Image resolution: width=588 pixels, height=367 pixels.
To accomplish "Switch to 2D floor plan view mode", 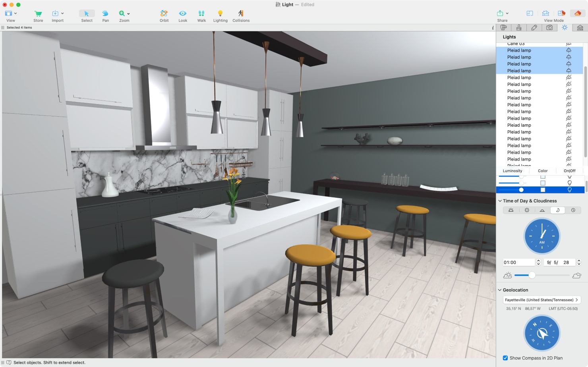I will (530, 14).
